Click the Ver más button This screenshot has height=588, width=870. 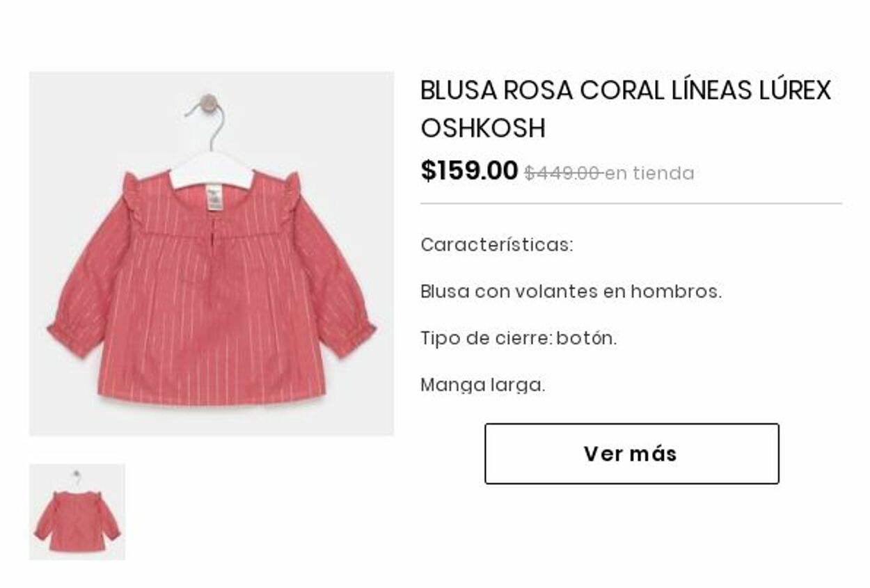pyautogui.click(x=631, y=454)
